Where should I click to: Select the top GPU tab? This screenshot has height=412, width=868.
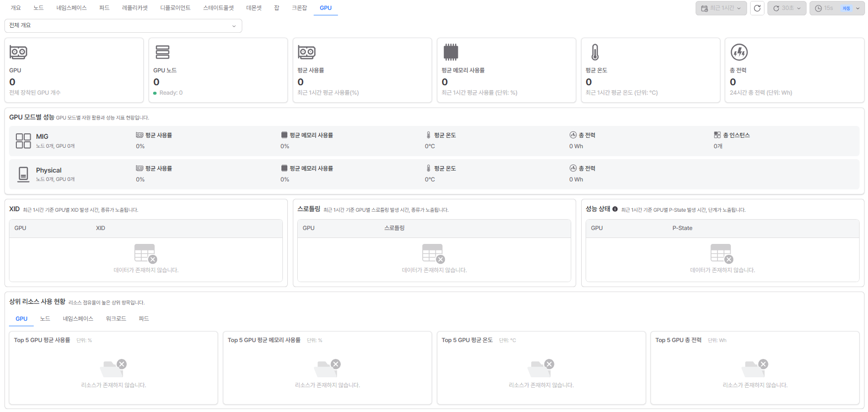click(325, 8)
